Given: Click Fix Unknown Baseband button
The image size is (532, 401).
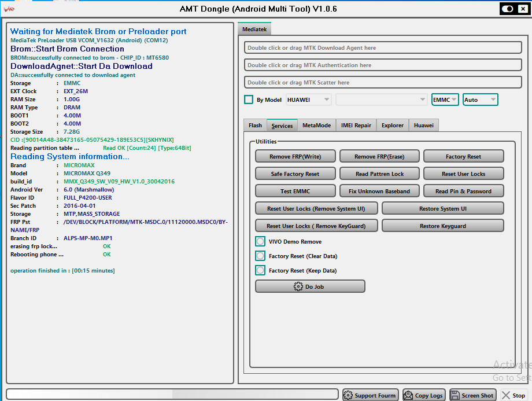Looking at the screenshot, I should tap(379, 191).
